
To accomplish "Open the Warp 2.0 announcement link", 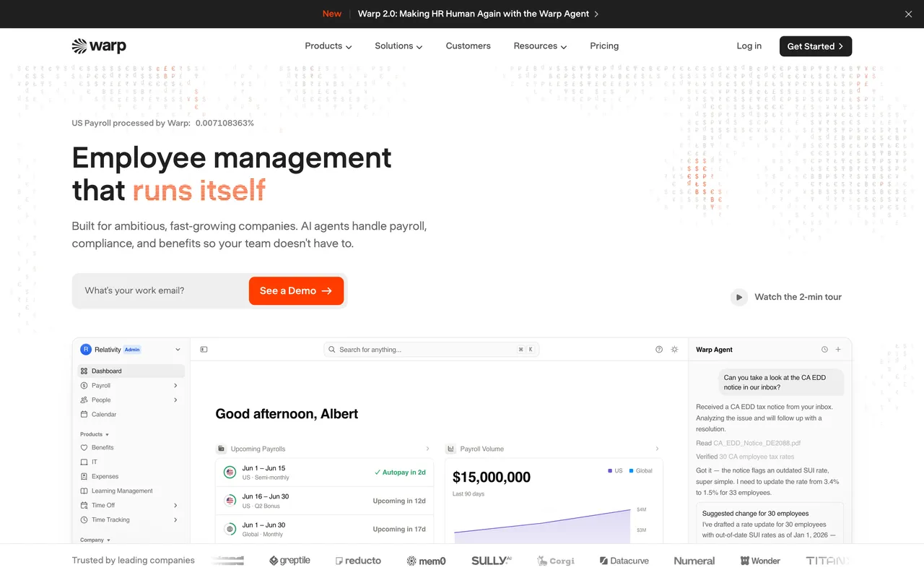I will coord(478,14).
